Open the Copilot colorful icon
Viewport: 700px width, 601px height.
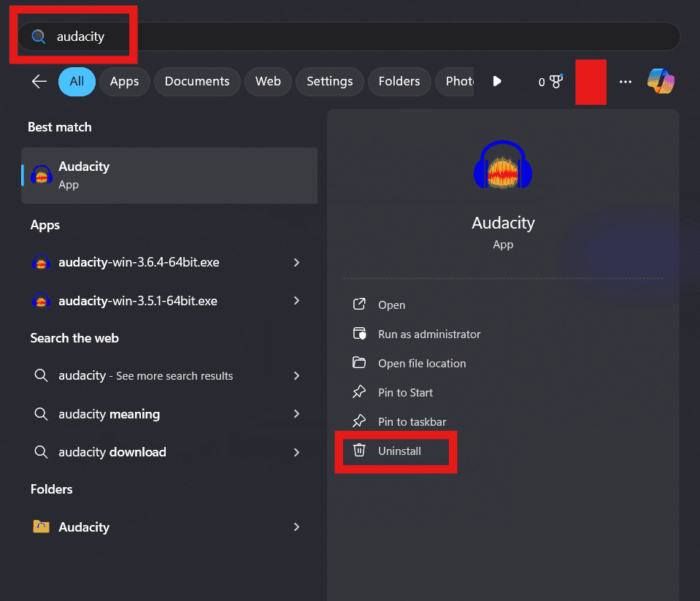[x=661, y=81]
